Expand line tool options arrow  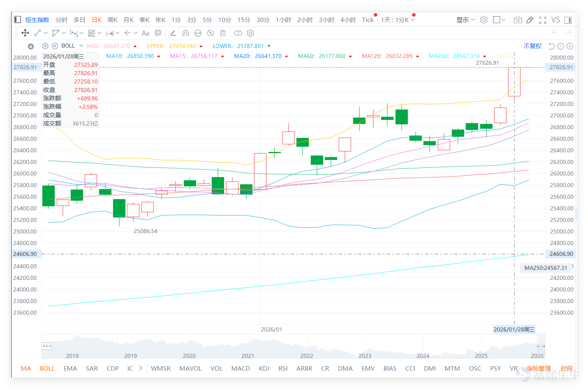pos(46,33)
